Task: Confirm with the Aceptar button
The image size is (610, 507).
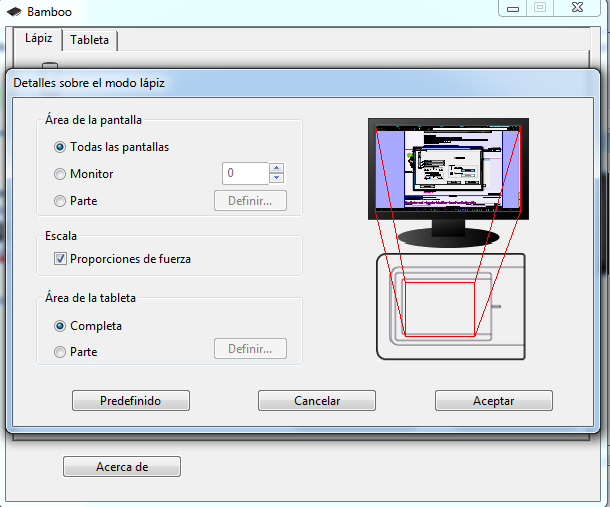Action: coord(494,401)
